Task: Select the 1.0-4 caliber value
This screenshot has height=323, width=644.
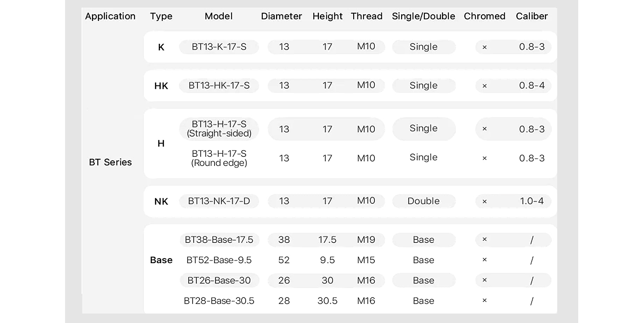Action: click(x=532, y=201)
